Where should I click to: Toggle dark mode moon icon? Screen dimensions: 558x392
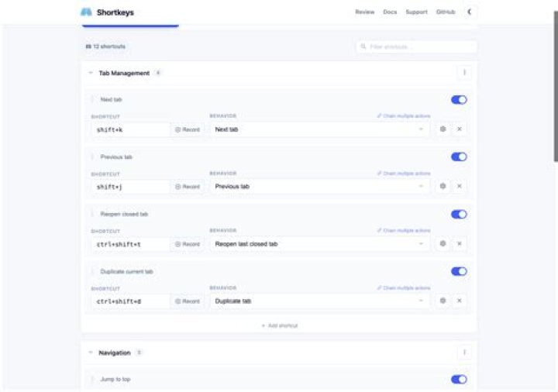coord(470,12)
